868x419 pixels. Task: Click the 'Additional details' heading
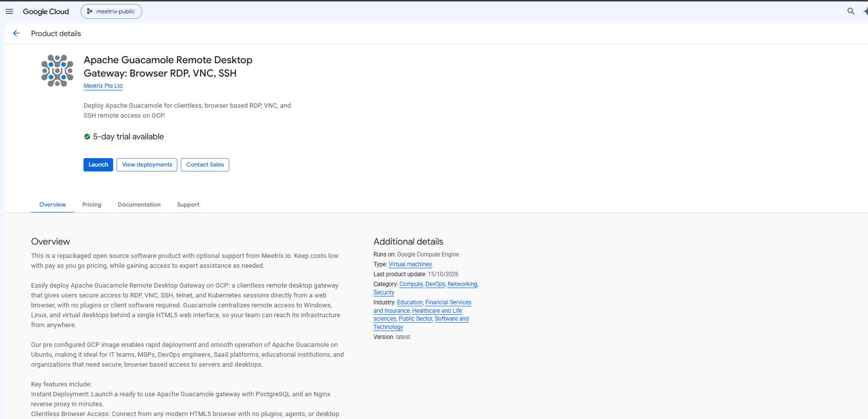pyautogui.click(x=408, y=242)
